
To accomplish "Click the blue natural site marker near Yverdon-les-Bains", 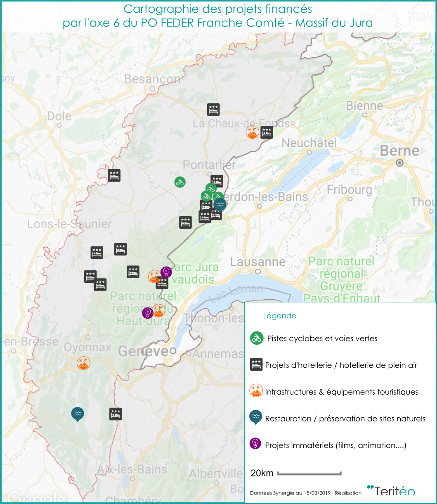I will 220,204.
